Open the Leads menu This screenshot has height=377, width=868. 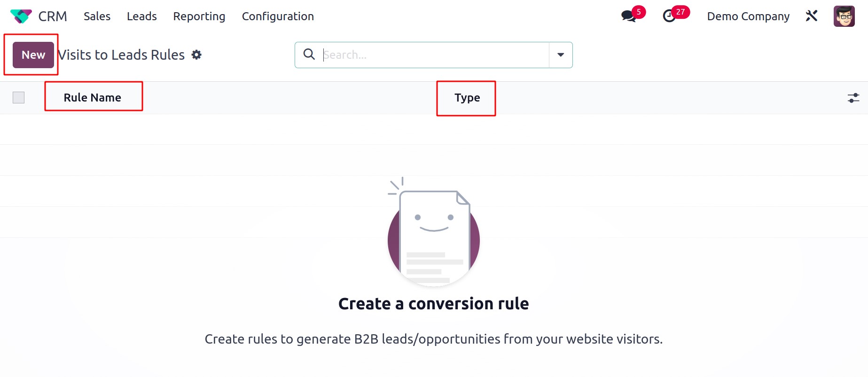pos(142,16)
